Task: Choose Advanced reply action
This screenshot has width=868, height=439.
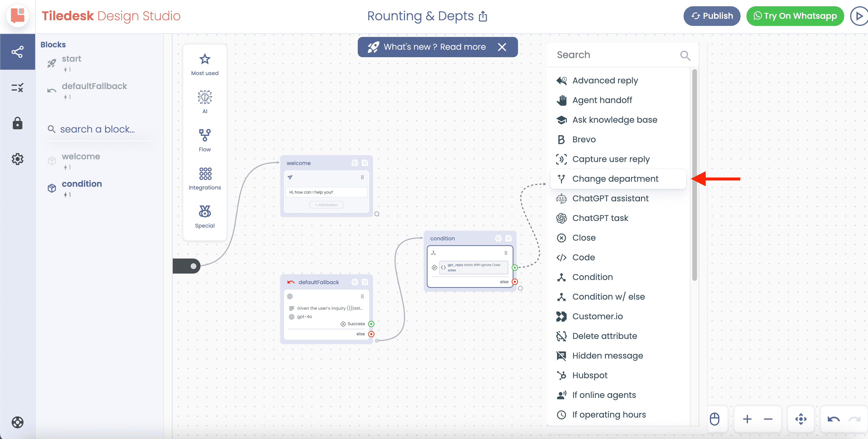Action: coord(618,80)
